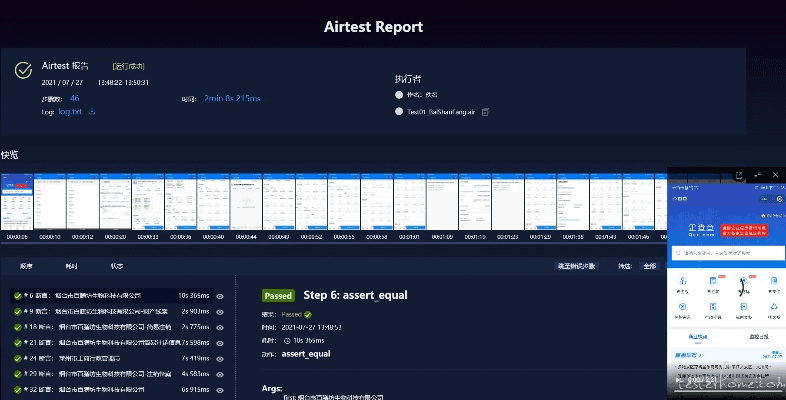The width and height of the screenshot is (786, 400).
Task: Click the pop-out icon on video panel
Action: (x=740, y=175)
